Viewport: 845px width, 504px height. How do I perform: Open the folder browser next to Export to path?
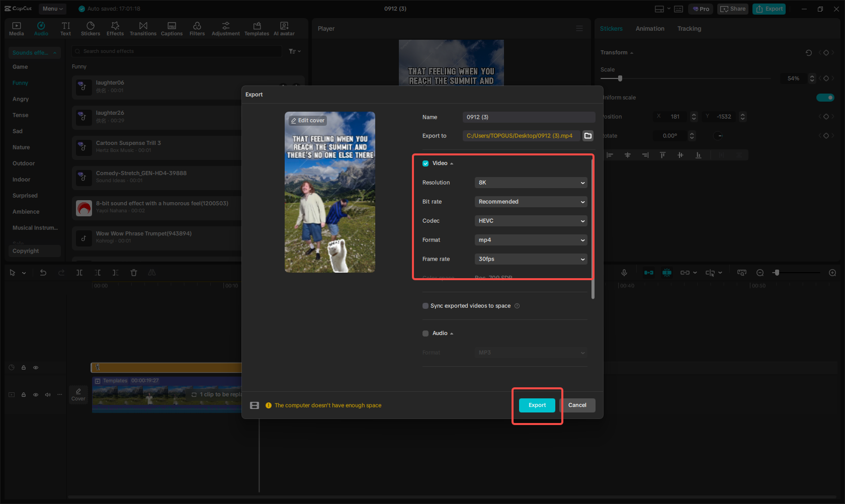(587, 135)
